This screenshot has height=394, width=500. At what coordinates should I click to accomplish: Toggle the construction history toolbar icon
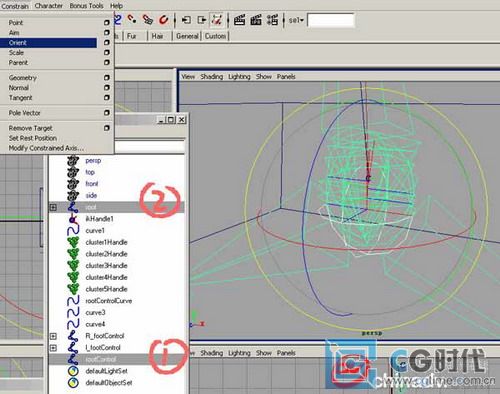[217, 20]
